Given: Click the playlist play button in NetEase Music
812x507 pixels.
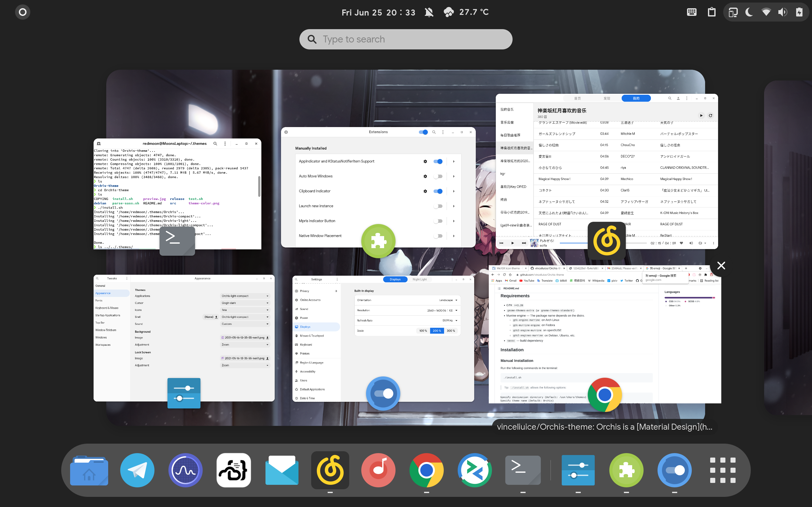Looking at the screenshot, I should click(x=701, y=115).
